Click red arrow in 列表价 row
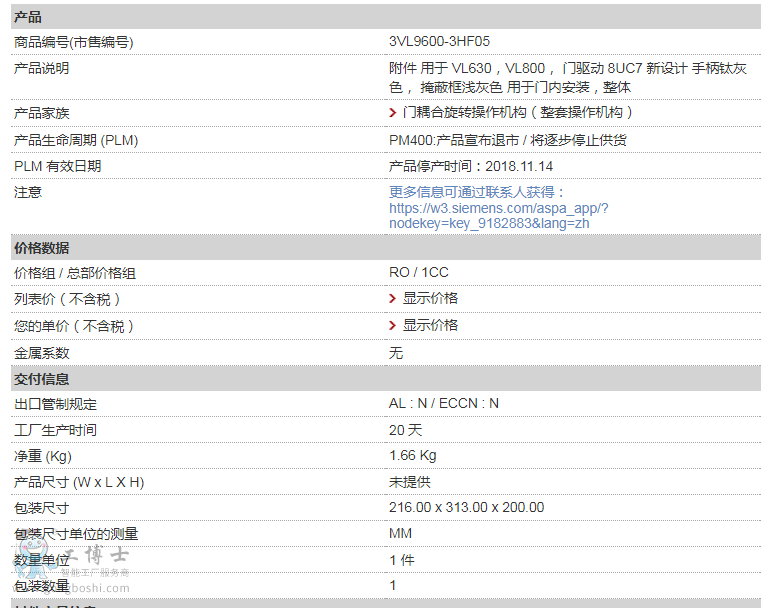This screenshot has width=767, height=608. click(392, 298)
